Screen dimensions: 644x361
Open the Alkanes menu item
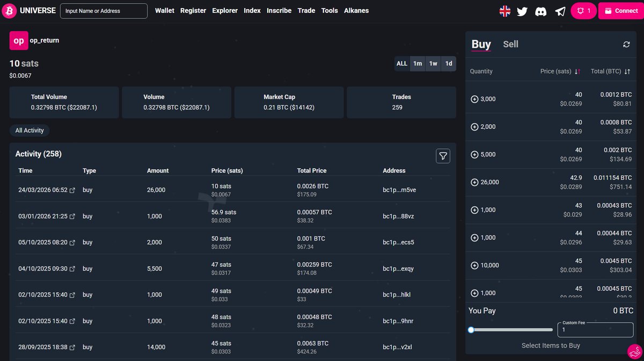[356, 11]
